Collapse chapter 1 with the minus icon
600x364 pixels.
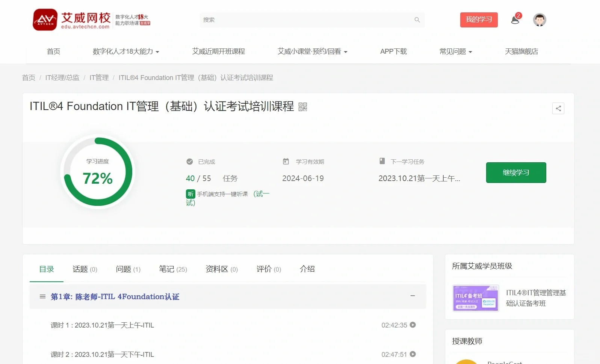click(413, 296)
